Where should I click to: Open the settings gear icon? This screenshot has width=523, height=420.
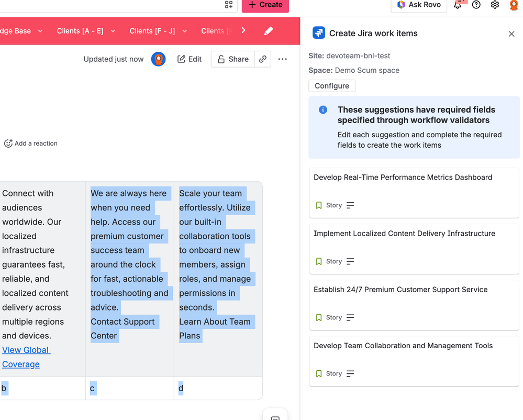(x=495, y=5)
